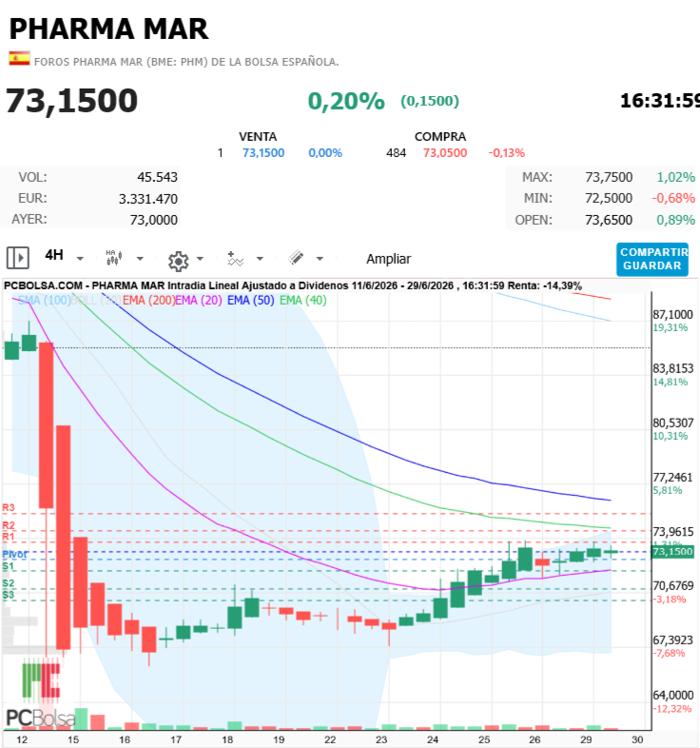Click the R2 resistance level label
Image resolution: width=700 pixels, height=748 pixels.
pyautogui.click(x=9, y=525)
